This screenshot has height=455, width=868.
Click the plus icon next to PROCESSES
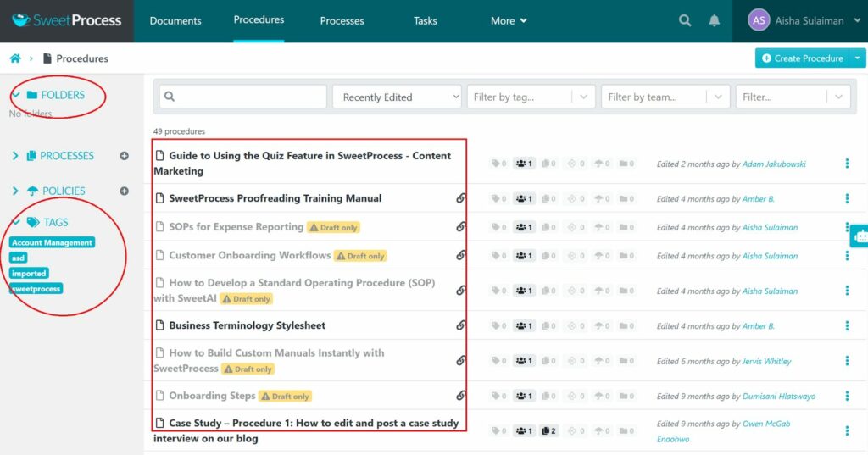(x=124, y=156)
